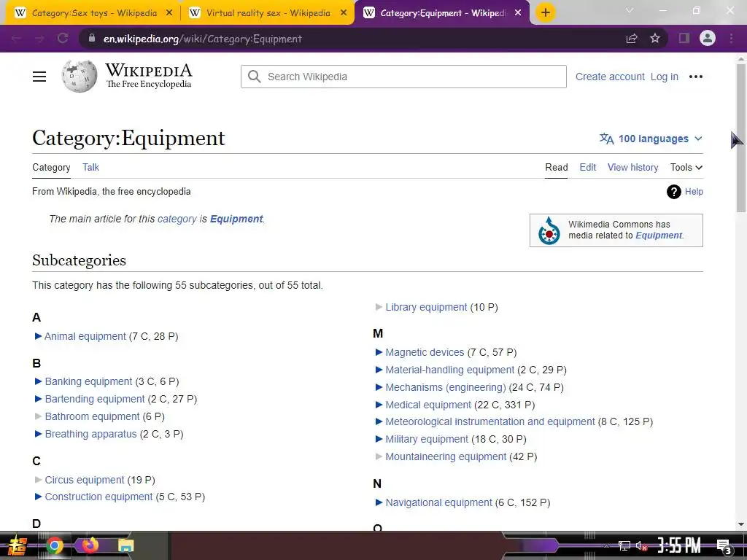The width and height of the screenshot is (747, 560).
Task: Click the page vertical scrollbar thumb
Action: pos(741,138)
